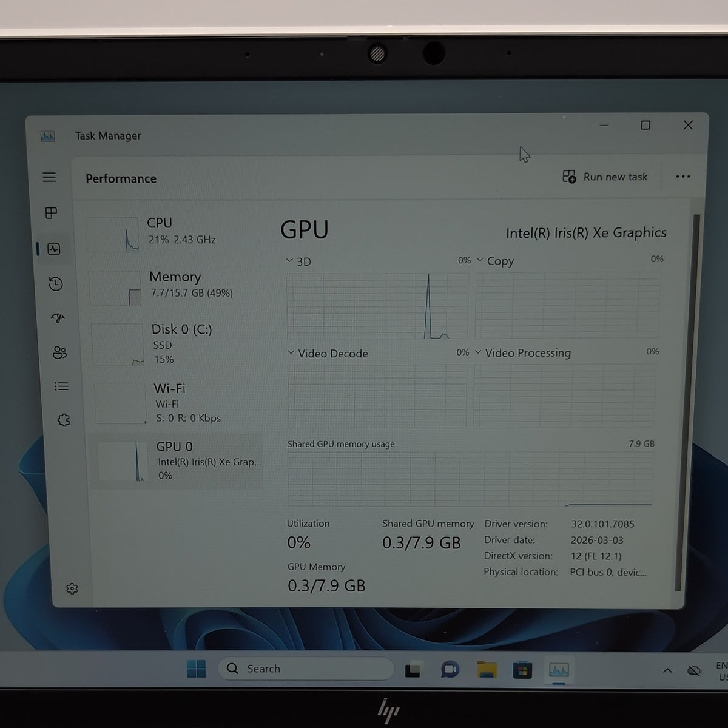Click the DirectX version 12 (FL 12.1)
Viewport: 728px width, 728px height.
596,556
